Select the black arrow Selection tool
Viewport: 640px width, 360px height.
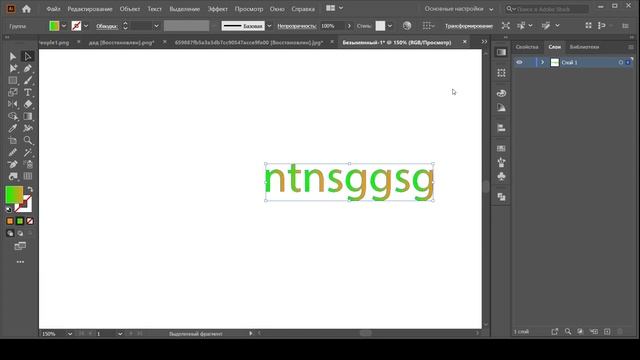(13, 56)
